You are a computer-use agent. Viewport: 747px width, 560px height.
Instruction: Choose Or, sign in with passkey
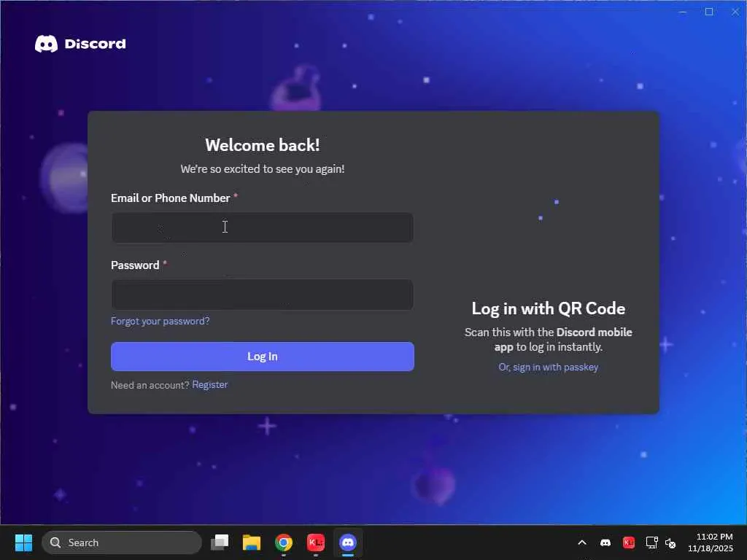tap(549, 367)
